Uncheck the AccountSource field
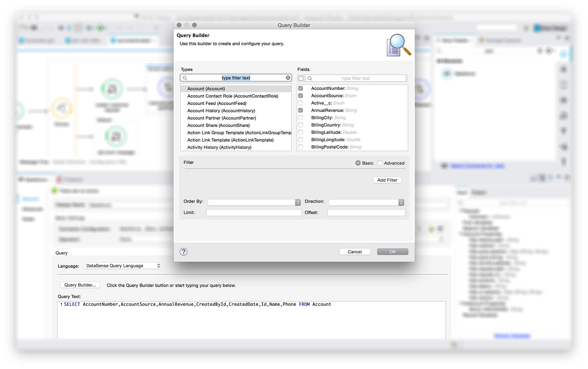The height and width of the screenshot is (369, 588). (301, 96)
